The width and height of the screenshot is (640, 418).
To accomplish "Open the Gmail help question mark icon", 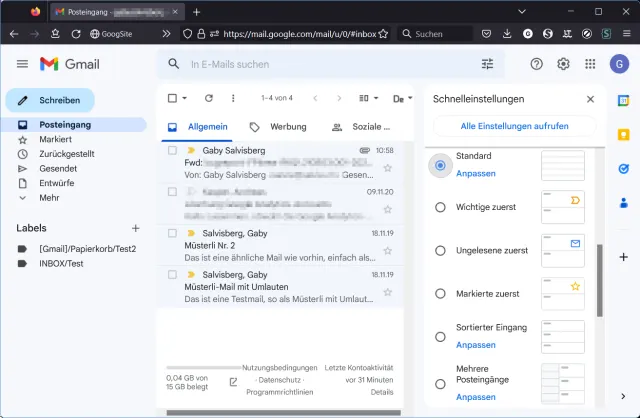I will pyautogui.click(x=537, y=64).
